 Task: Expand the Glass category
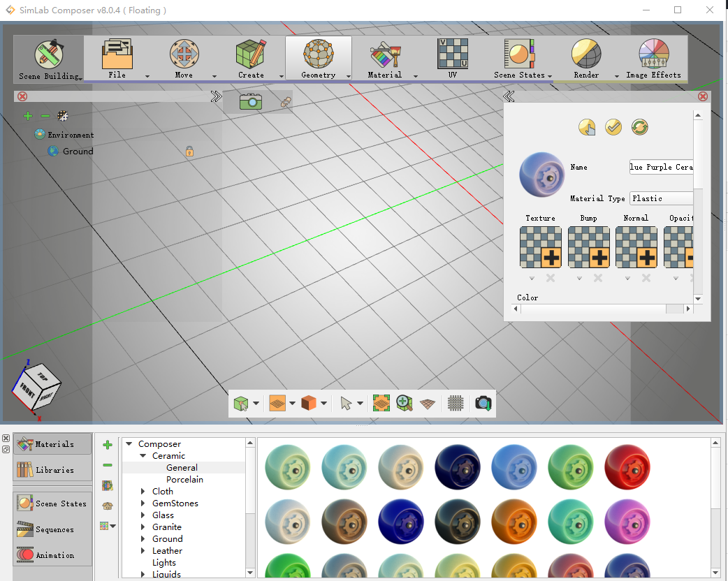[143, 515]
